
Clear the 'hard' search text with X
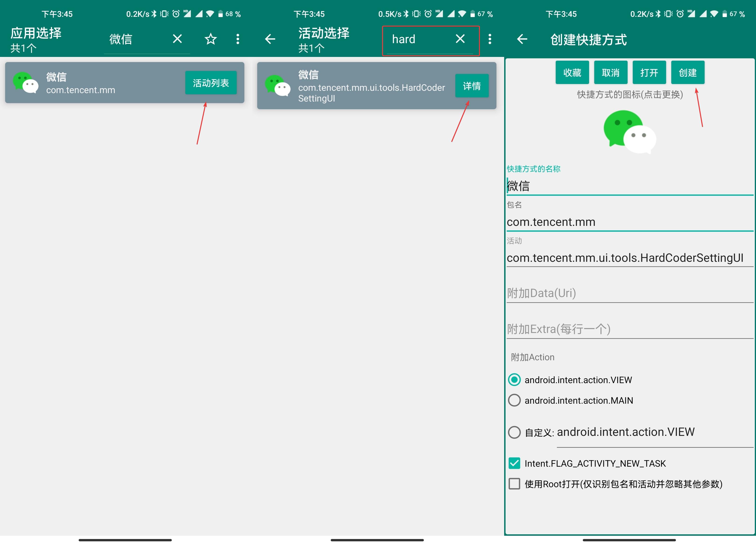(460, 39)
